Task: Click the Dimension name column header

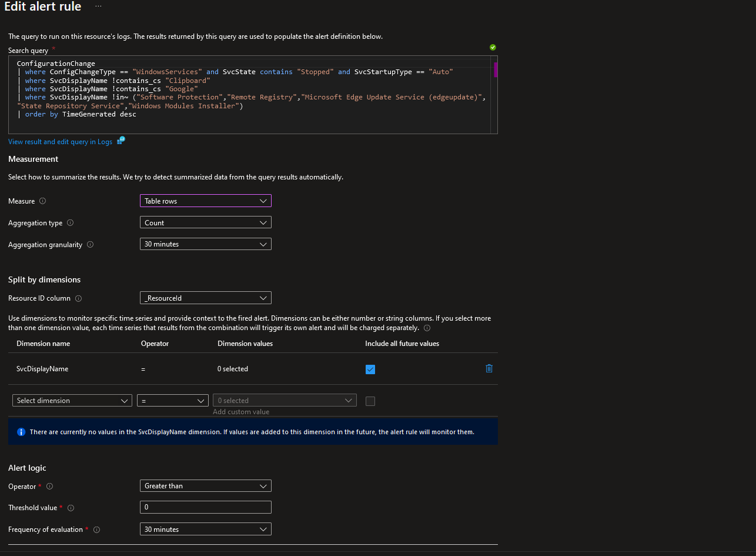Action: click(43, 344)
